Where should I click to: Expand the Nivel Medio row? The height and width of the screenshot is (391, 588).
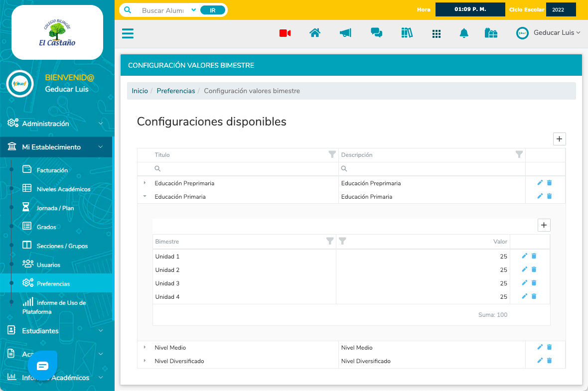pos(145,348)
